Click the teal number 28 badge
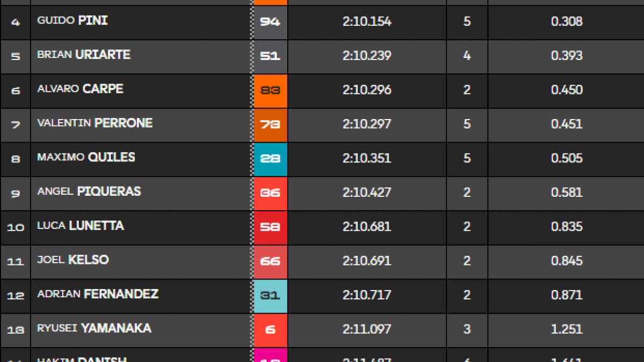This screenshot has height=362, width=644. point(270,159)
